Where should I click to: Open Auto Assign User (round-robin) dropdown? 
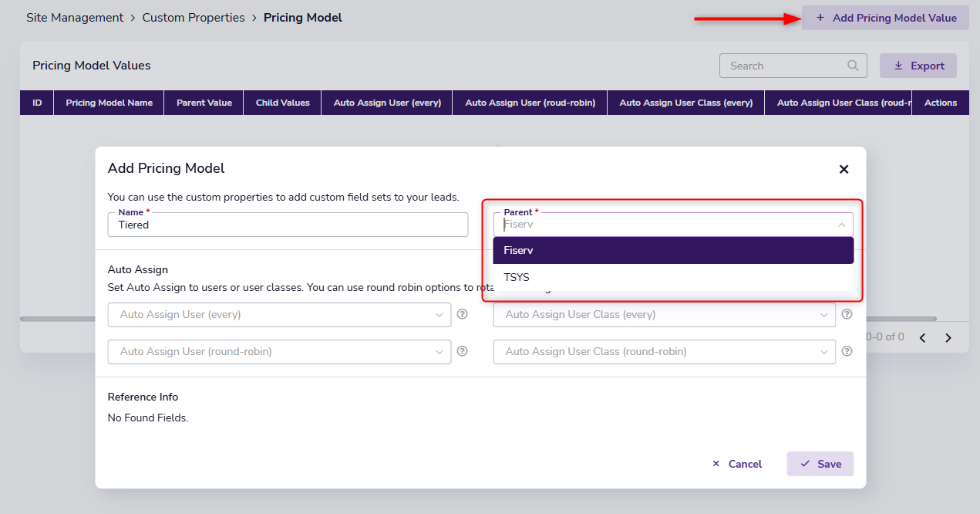point(279,351)
